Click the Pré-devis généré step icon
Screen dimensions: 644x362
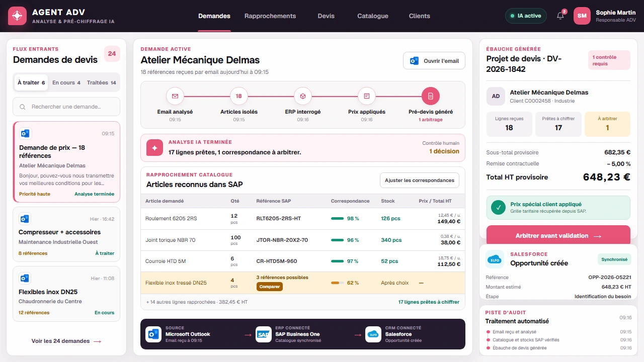(x=431, y=96)
